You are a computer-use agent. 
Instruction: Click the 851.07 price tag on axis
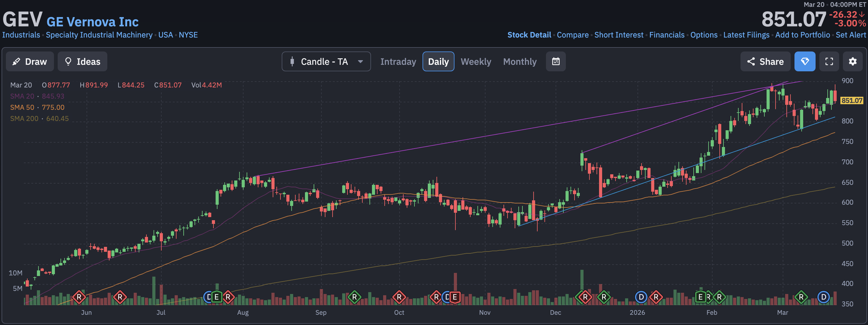[852, 100]
